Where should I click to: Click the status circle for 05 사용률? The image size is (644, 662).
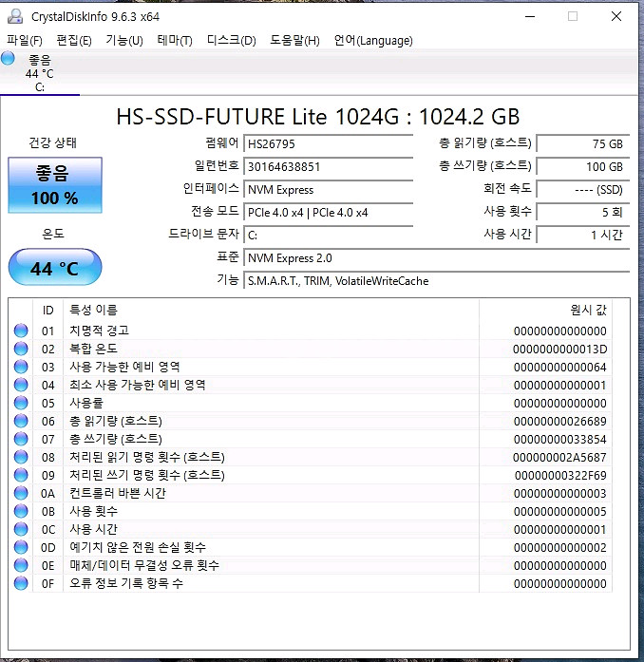pos(21,403)
